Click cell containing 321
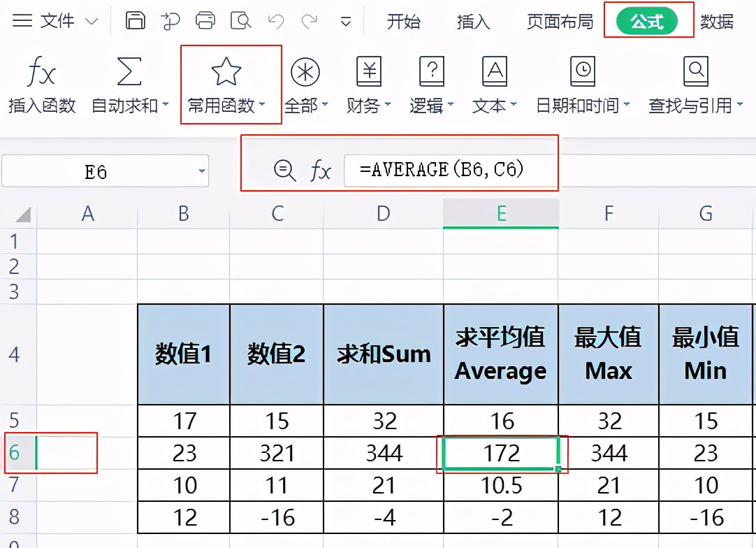 pos(277,453)
